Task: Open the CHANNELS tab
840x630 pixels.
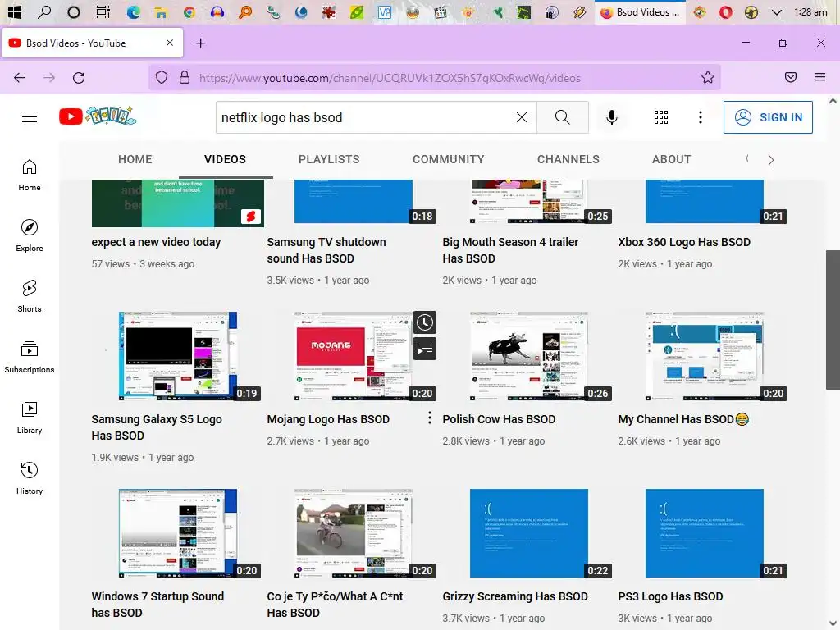Action: point(568,160)
